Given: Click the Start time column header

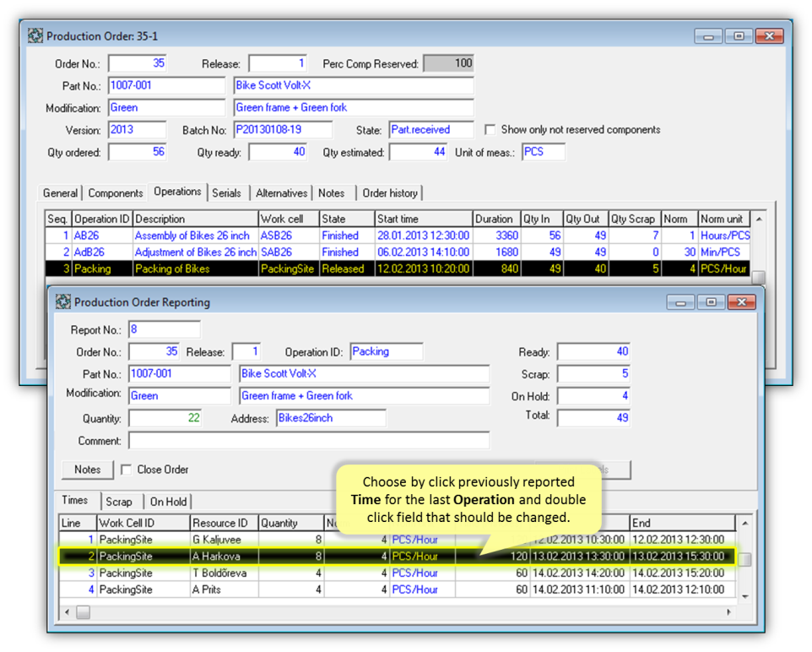Looking at the screenshot, I should tap(424, 220).
